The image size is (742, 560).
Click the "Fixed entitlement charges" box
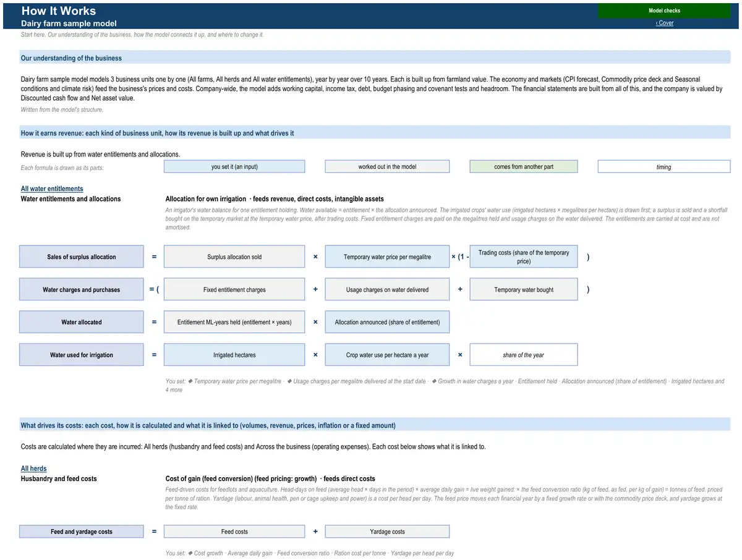click(234, 289)
